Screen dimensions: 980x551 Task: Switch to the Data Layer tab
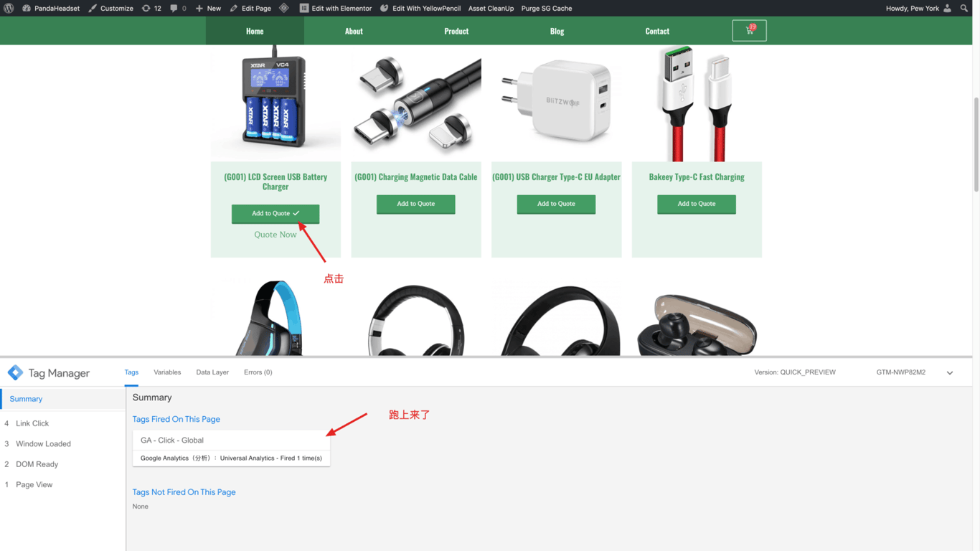pyautogui.click(x=212, y=372)
